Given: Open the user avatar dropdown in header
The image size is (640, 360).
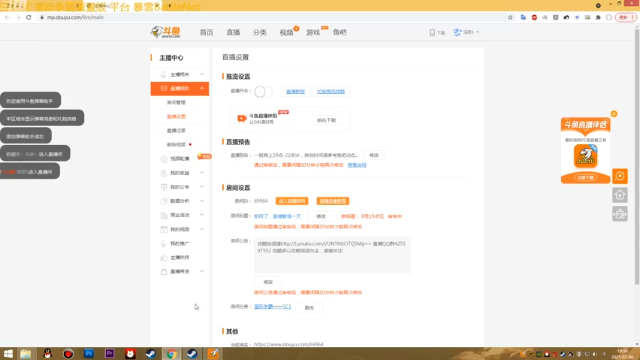Looking at the screenshot, I should pyautogui.click(x=466, y=32).
